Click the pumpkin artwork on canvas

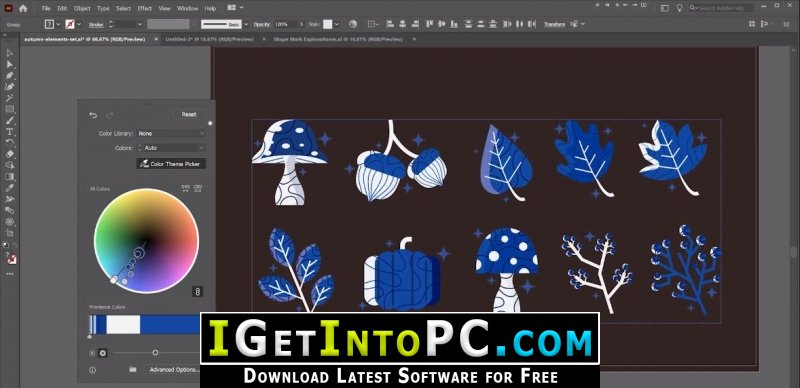click(x=402, y=274)
